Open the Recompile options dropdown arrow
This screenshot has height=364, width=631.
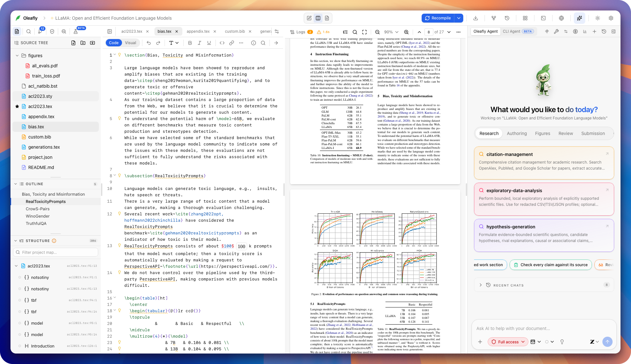459,18
